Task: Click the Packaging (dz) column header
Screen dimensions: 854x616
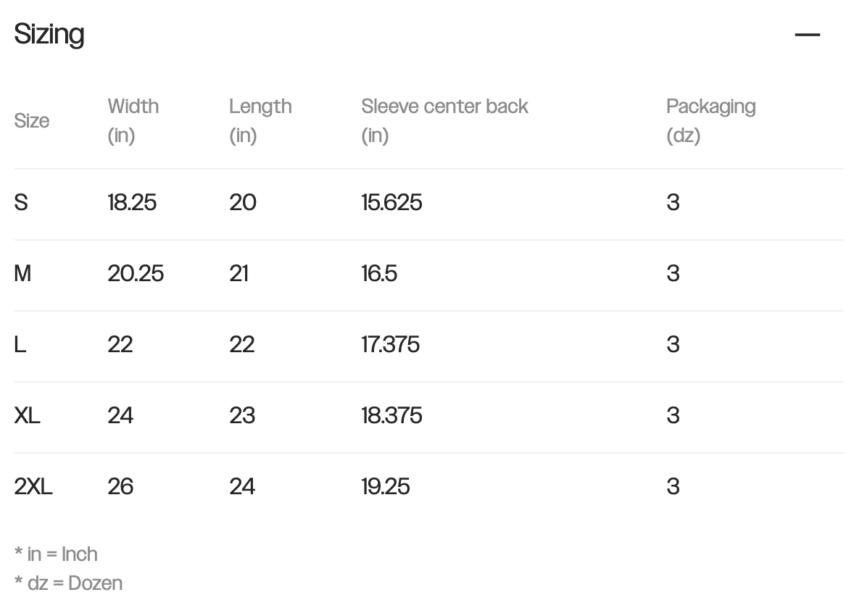Action: point(710,120)
